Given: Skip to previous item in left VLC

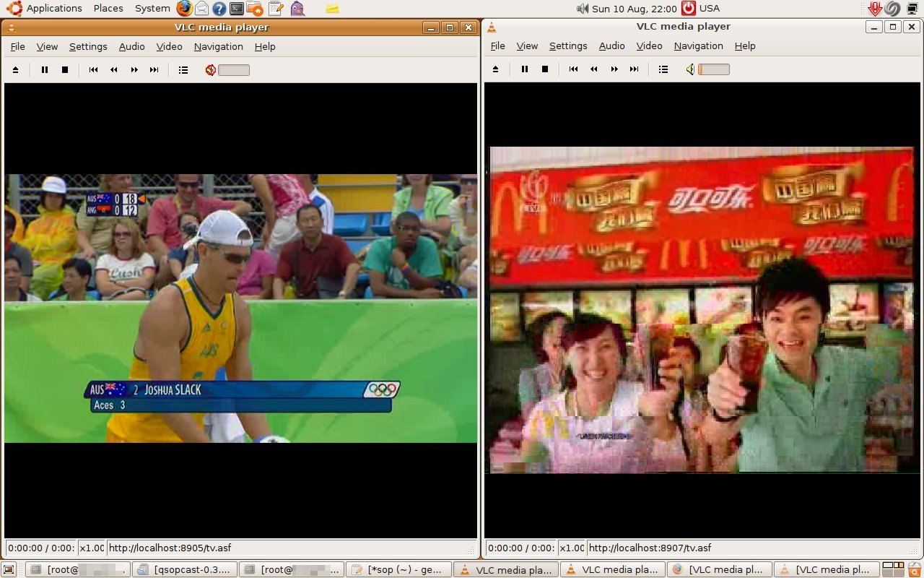Looking at the screenshot, I should coord(94,70).
